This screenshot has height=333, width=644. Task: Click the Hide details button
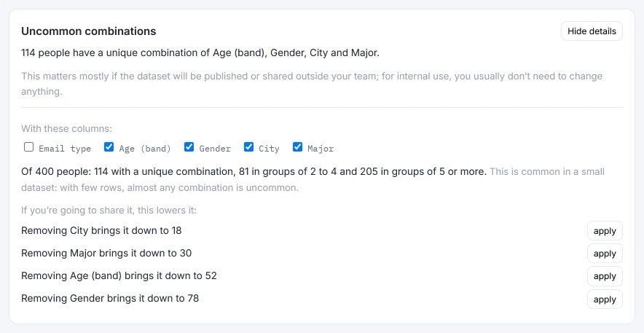pos(592,31)
